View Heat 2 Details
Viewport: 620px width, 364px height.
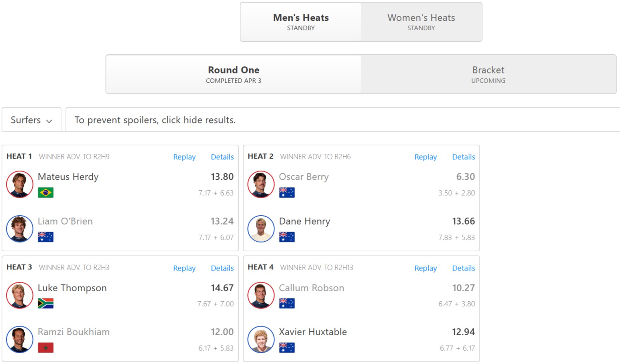pyautogui.click(x=463, y=157)
